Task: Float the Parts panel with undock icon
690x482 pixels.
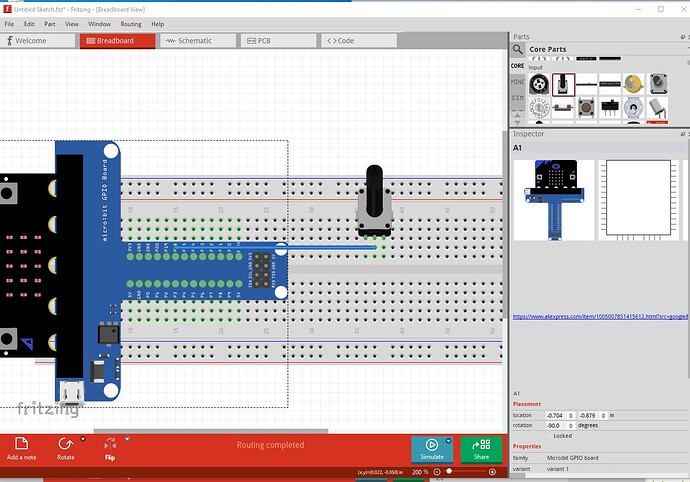Action: 683,37
